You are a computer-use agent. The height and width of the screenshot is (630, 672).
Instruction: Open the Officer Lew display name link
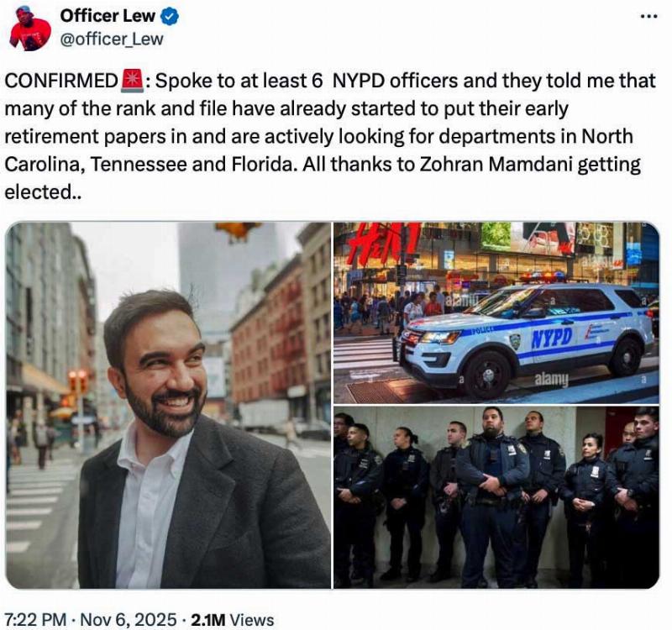click(x=108, y=16)
